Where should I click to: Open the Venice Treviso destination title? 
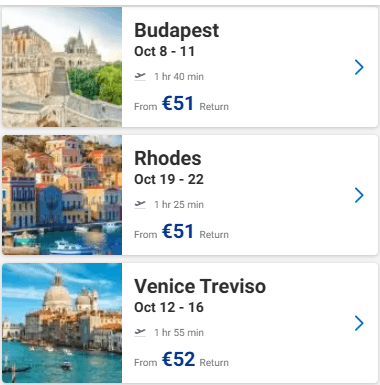(x=200, y=286)
